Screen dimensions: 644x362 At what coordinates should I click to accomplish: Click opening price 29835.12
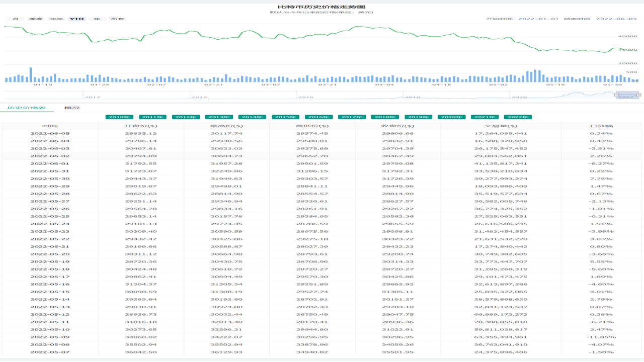(141, 133)
